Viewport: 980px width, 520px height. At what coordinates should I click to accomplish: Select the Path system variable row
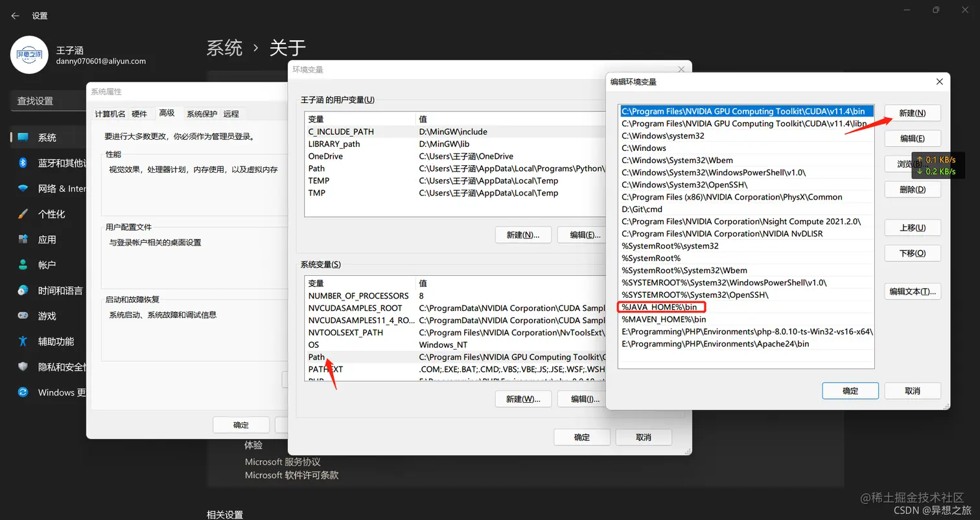click(455, 357)
